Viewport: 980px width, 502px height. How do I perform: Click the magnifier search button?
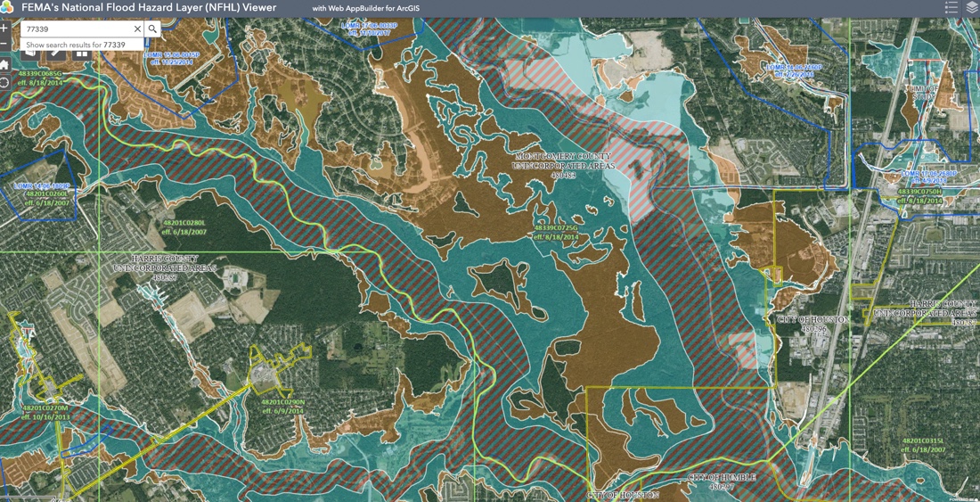(152, 29)
